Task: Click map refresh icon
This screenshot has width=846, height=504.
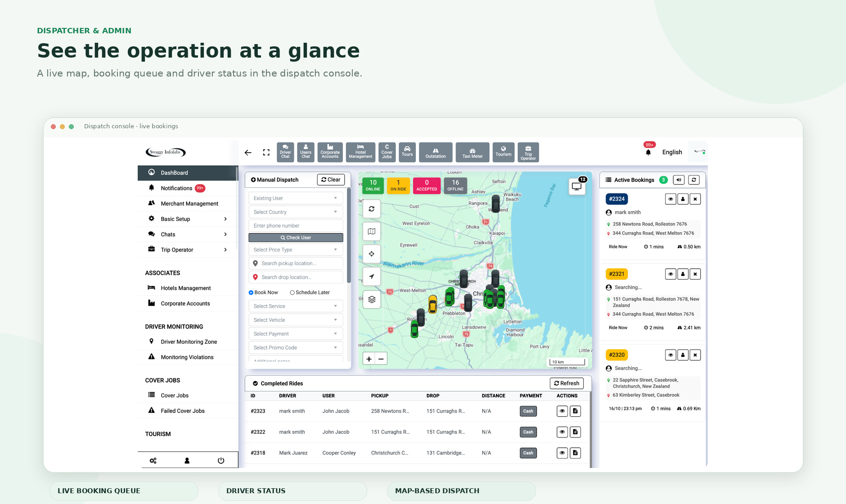Action: [372, 209]
